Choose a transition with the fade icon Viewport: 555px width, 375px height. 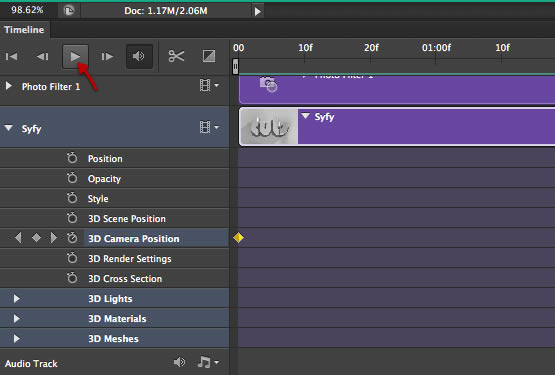coord(209,56)
